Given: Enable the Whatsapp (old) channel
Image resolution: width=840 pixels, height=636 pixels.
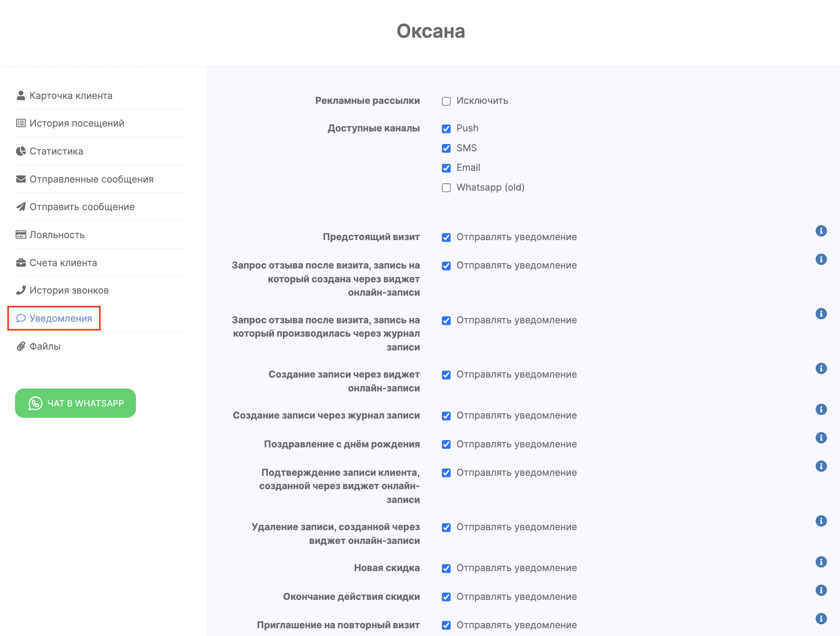Looking at the screenshot, I should click(x=446, y=188).
